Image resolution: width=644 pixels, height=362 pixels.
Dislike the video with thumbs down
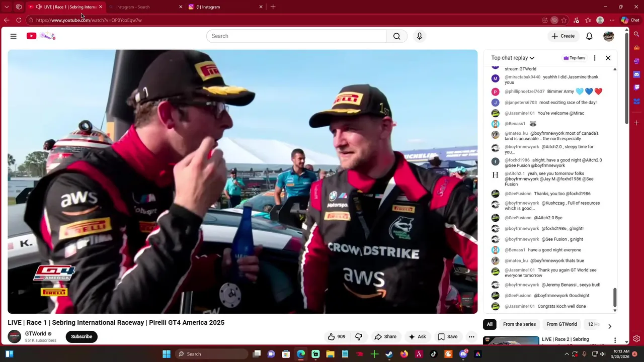point(359,337)
